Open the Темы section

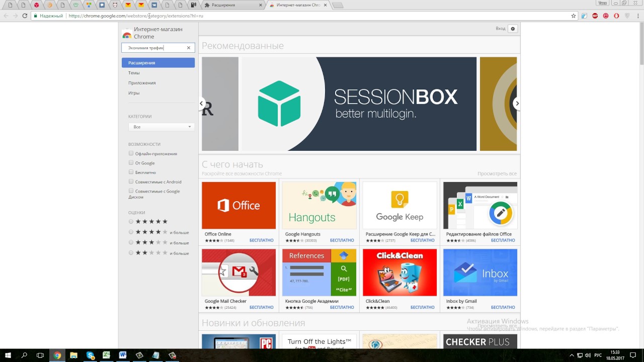(x=134, y=73)
